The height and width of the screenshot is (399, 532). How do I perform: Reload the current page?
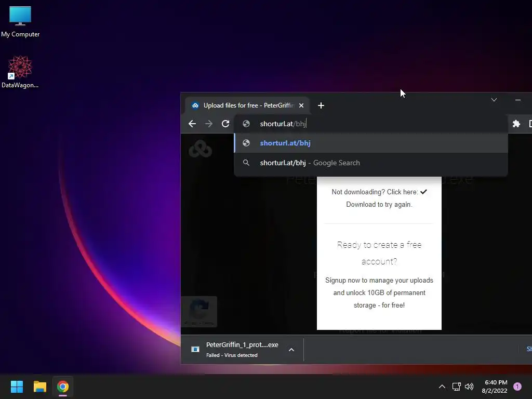point(225,124)
